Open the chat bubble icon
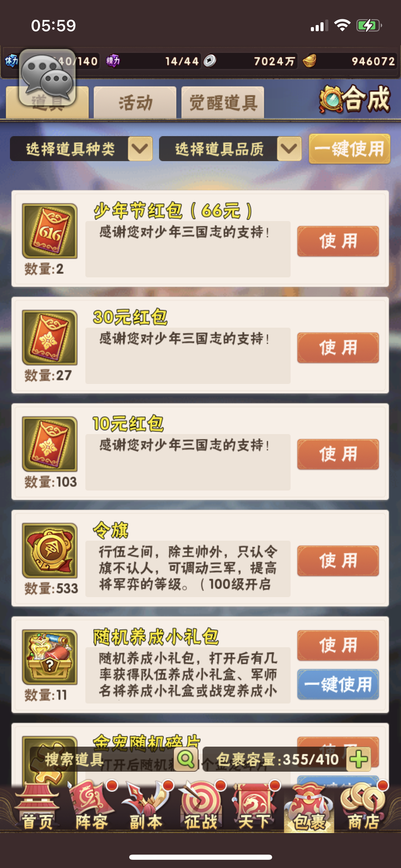 47,78
